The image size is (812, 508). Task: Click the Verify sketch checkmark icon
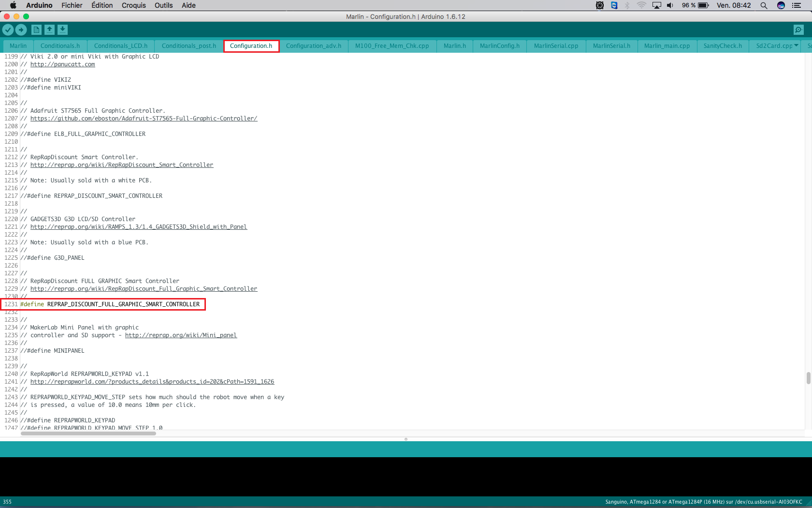[8, 30]
